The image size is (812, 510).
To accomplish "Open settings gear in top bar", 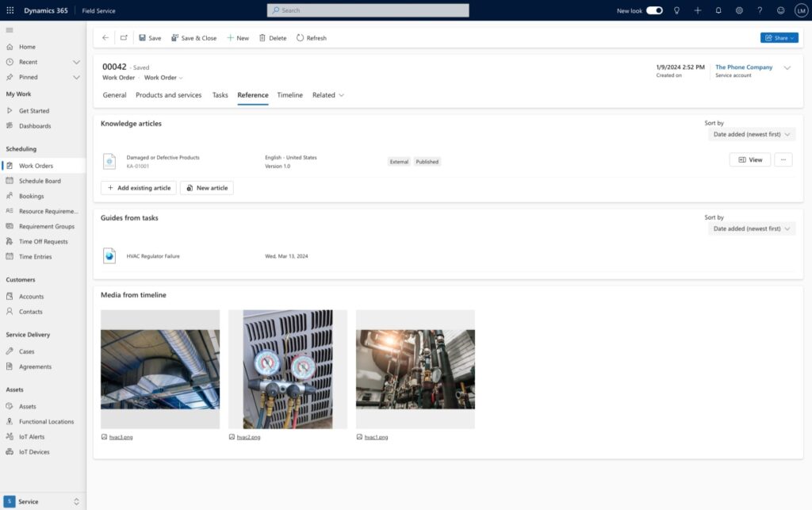I will click(739, 10).
